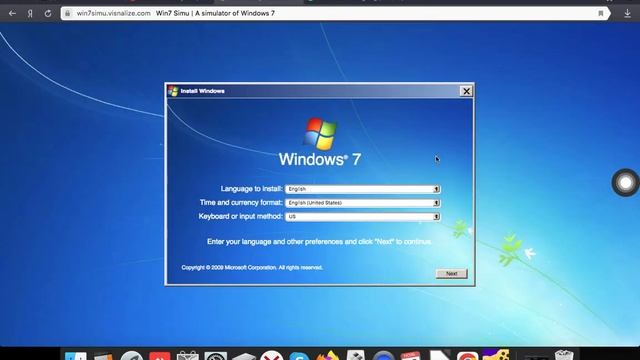Go back with the browser back arrow
The image size is (640, 360).
pos(12,13)
